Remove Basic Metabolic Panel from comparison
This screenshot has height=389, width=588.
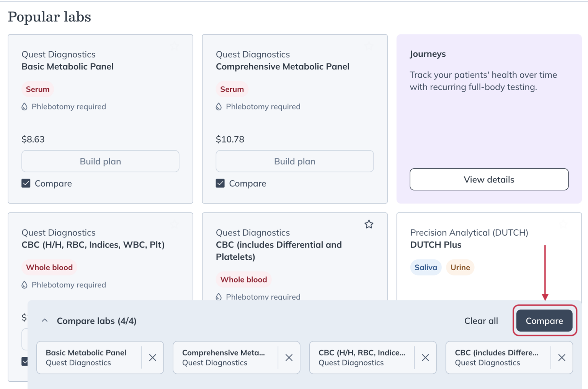point(153,358)
